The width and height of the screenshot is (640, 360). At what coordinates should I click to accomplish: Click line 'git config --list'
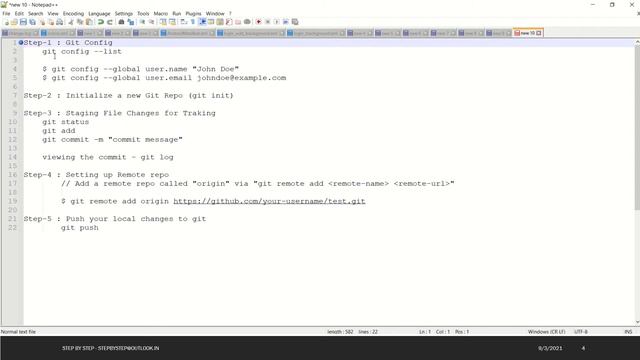(x=82, y=51)
